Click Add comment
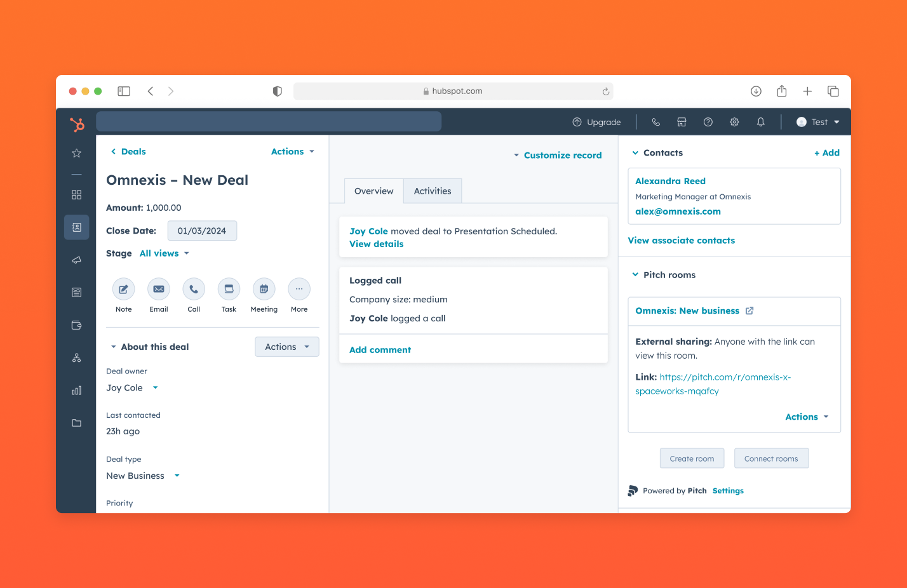The width and height of the screenshot is (907, 588). 380,350
